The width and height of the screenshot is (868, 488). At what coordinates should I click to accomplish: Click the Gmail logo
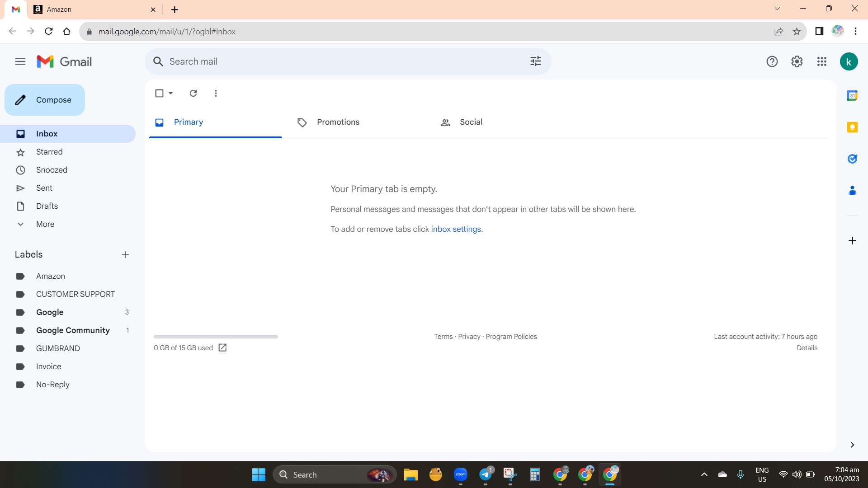coord(64,61)
